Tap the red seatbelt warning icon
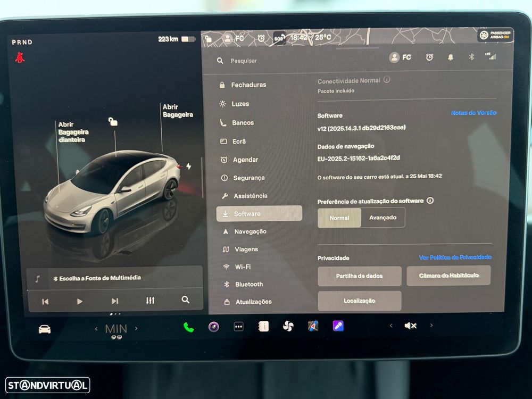 [x=20, y=57]
